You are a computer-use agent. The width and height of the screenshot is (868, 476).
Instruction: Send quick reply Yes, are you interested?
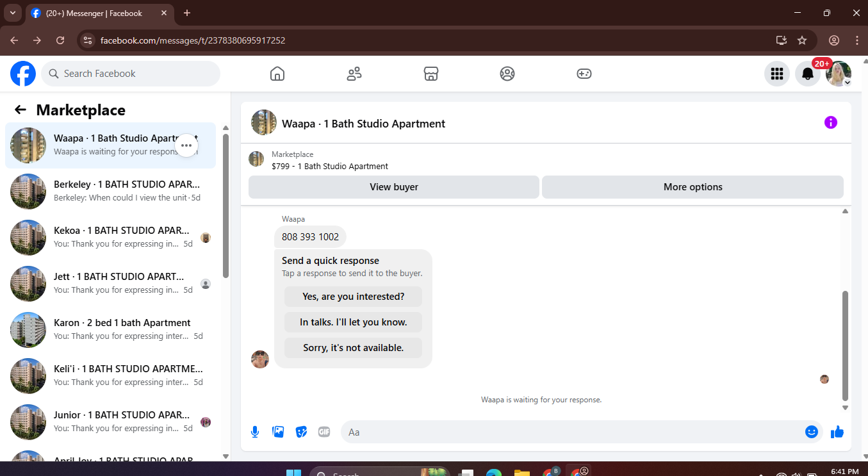tap(354, 297)
